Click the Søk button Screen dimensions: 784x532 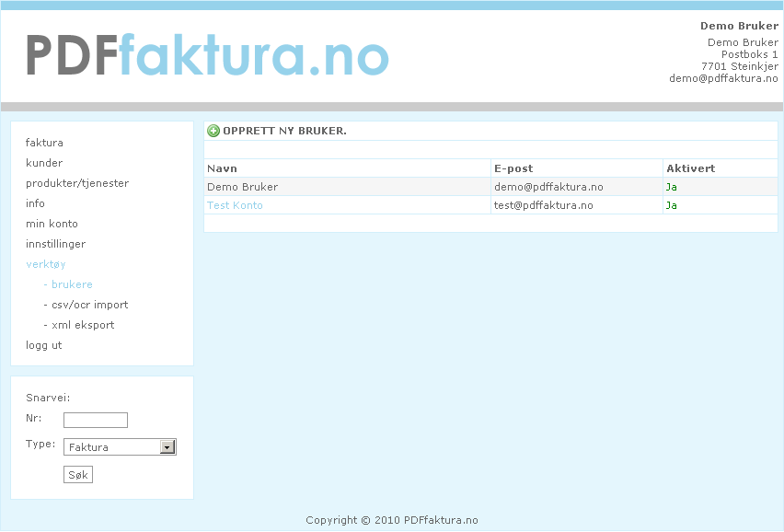tap(78, 475)
